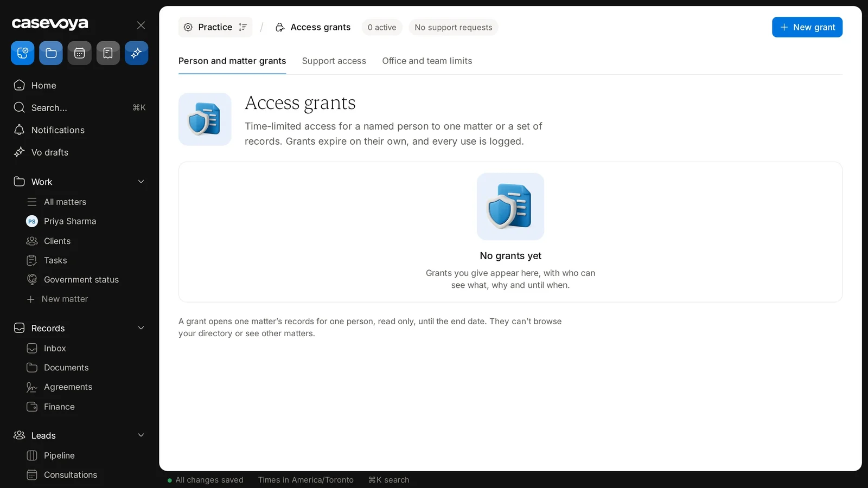Click the header Access grants shield thumbnail

(205, 119)
